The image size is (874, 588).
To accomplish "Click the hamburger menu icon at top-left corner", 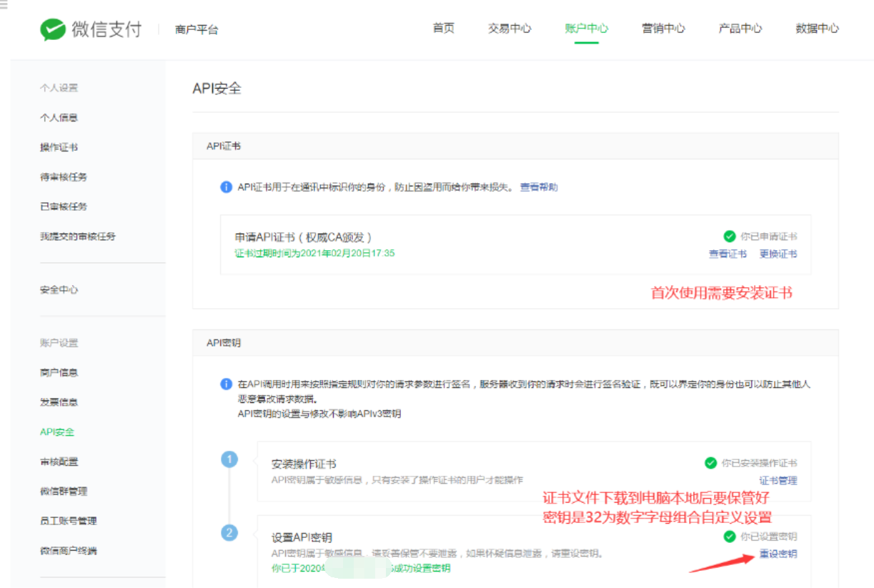I will (4, 6).
